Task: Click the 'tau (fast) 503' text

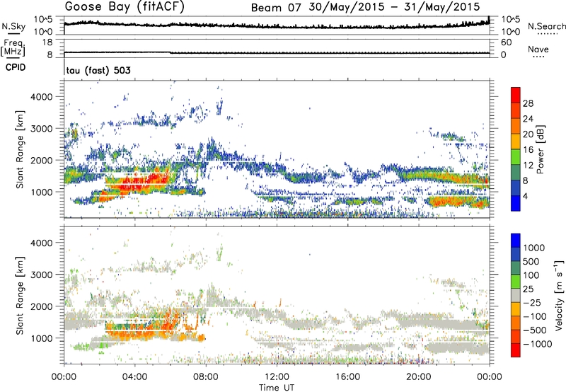Action: click(98, 70)
